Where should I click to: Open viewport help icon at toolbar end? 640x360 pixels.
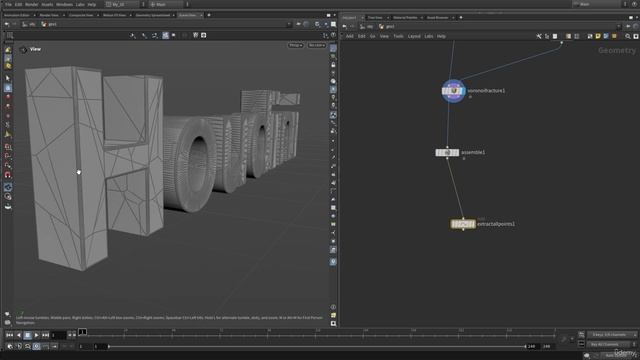pos(333,36)
